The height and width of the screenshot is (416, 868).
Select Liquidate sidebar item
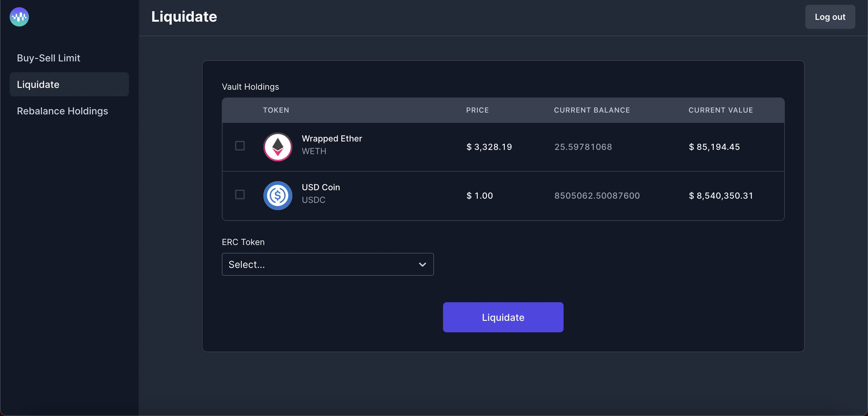tap(38, 85)
